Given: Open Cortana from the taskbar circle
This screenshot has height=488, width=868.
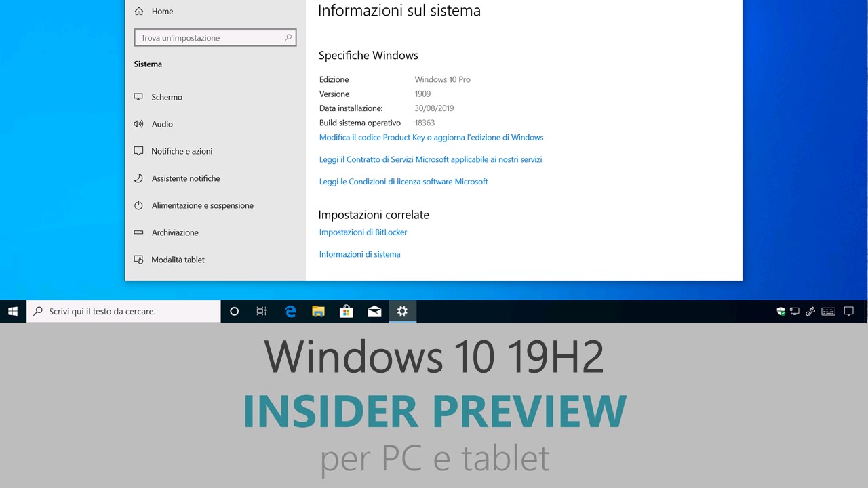Looking at the screenshot, I should (x=235, y=311).
